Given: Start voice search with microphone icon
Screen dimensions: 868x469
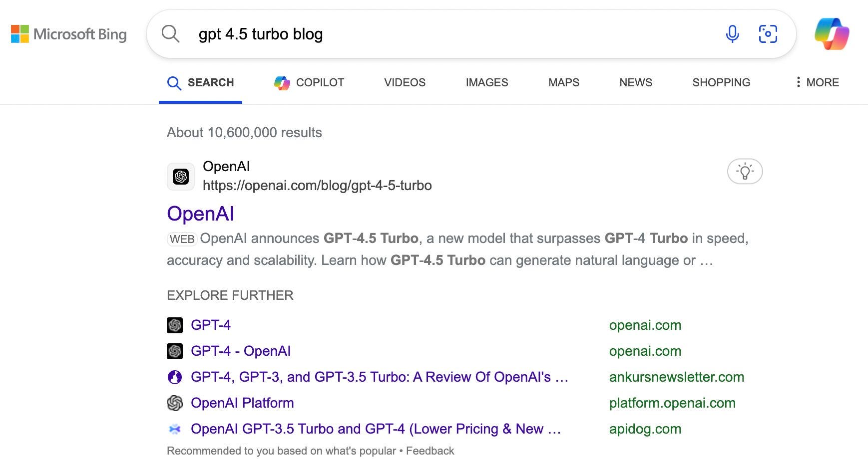Looking at the screenshot, I should 732,34.
